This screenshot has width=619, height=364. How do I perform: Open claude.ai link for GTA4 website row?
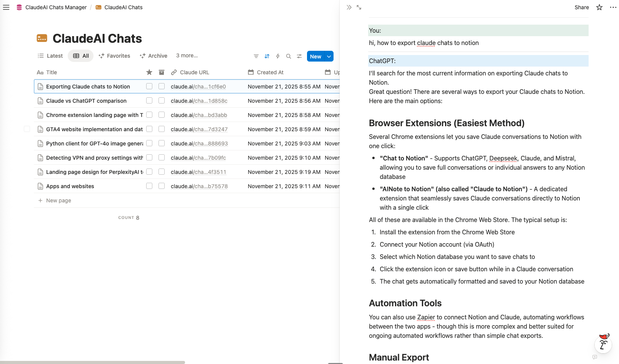199,129
